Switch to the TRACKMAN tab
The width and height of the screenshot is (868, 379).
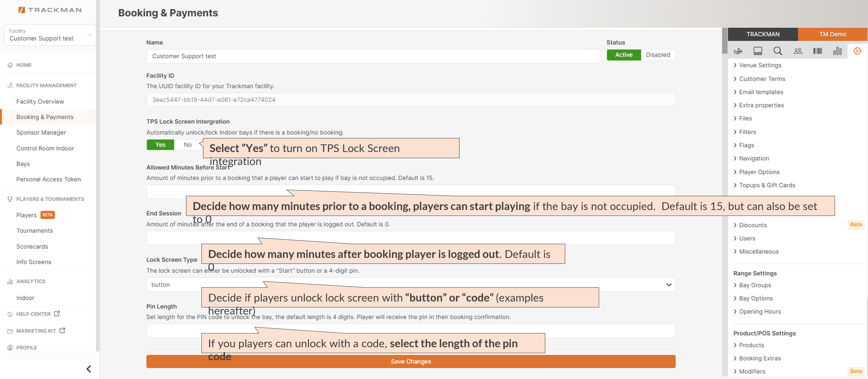762,34
